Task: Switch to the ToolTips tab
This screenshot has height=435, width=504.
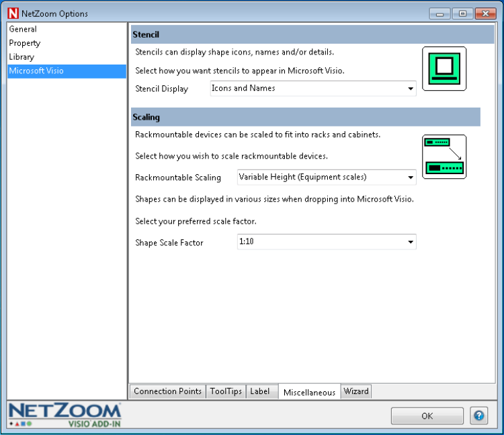Action: point(226,391)
